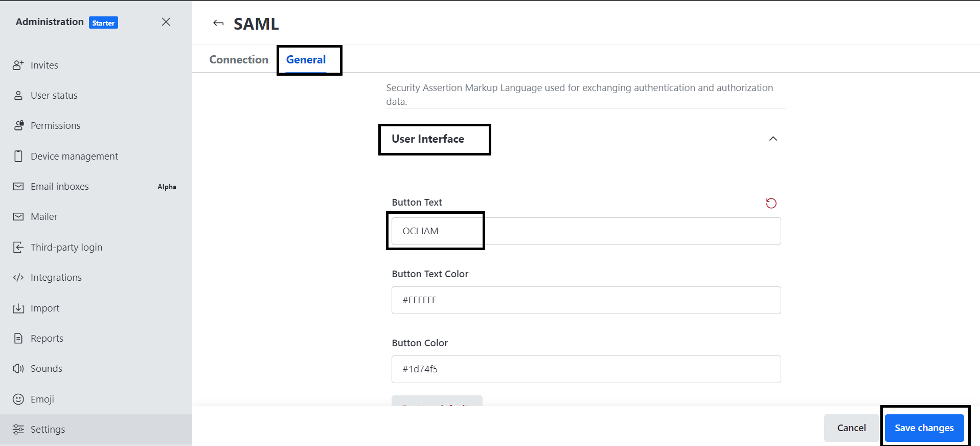Click the Cancel button

tap(851, 428)
